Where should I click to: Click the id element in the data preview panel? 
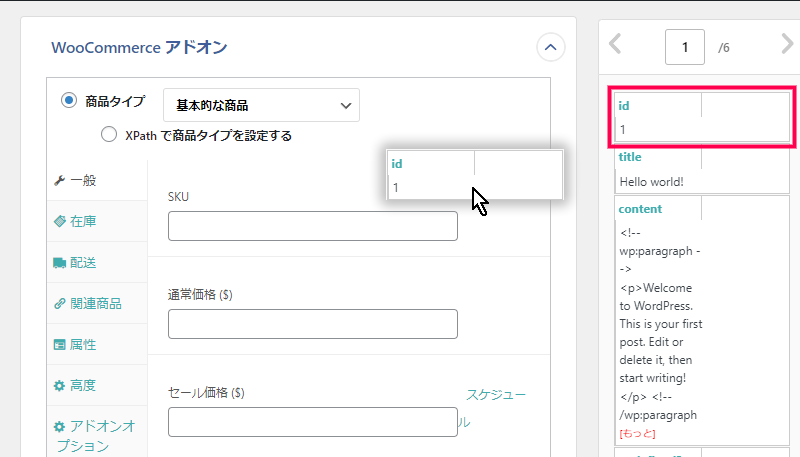pyautogui.click(x=702, y=117)
